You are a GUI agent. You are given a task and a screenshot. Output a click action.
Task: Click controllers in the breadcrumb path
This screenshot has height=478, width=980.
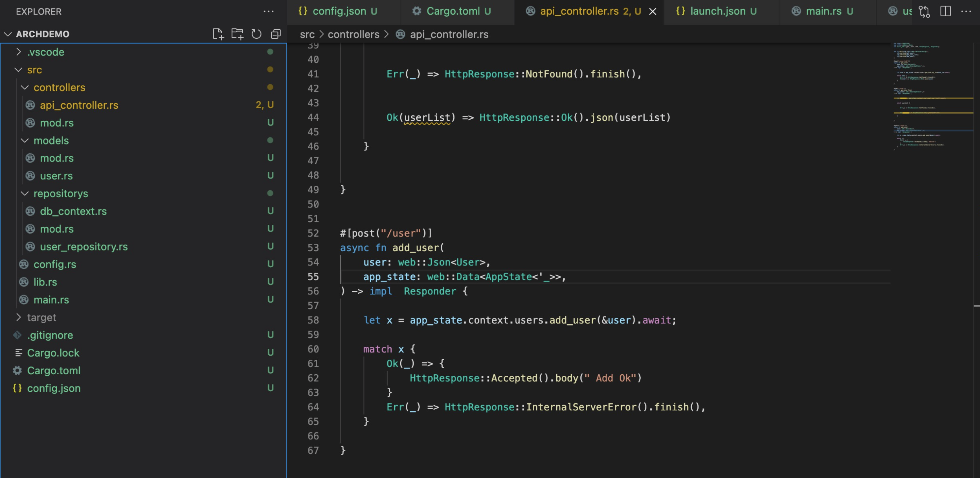353,34
